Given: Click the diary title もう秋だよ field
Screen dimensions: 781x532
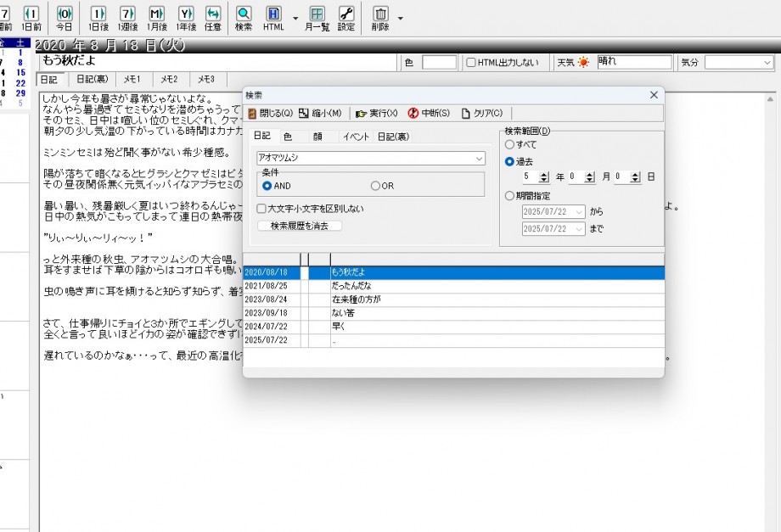Looking at the screenshot, I should (217, 61).
